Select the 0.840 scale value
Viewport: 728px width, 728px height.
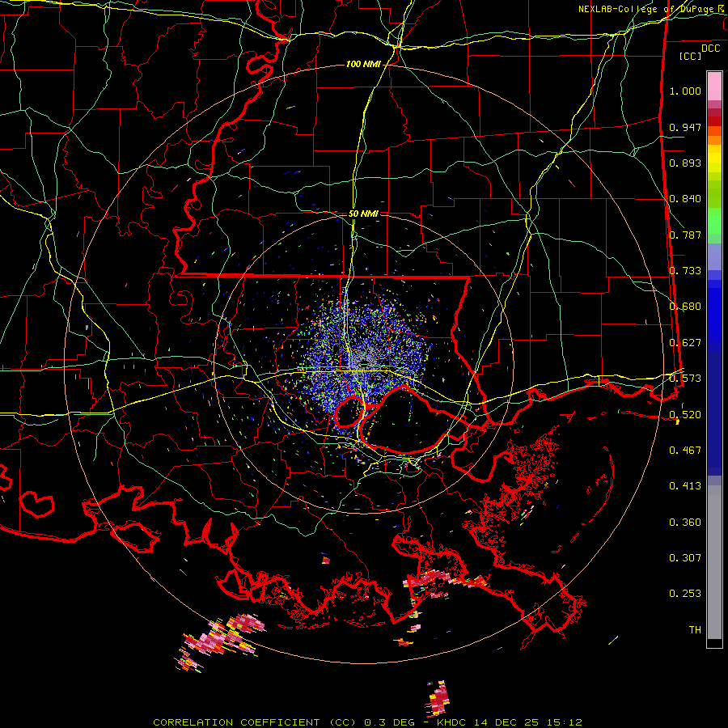tap(685, 199)
